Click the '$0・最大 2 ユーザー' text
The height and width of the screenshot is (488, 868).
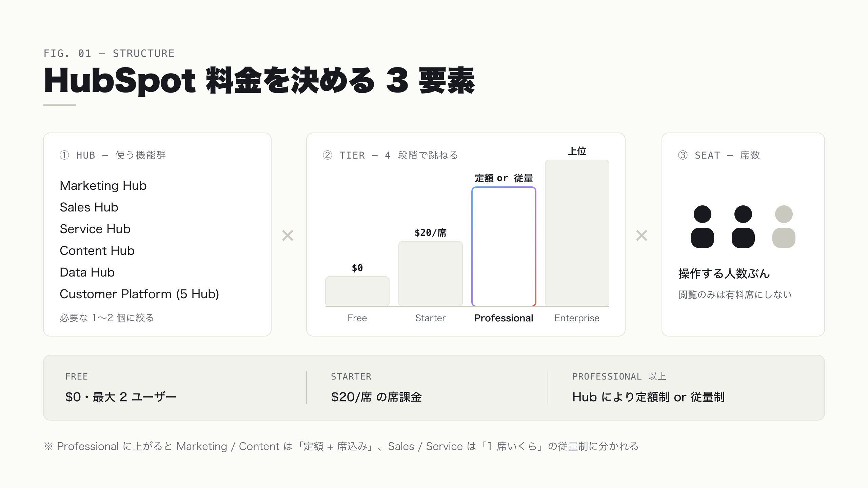121,397
